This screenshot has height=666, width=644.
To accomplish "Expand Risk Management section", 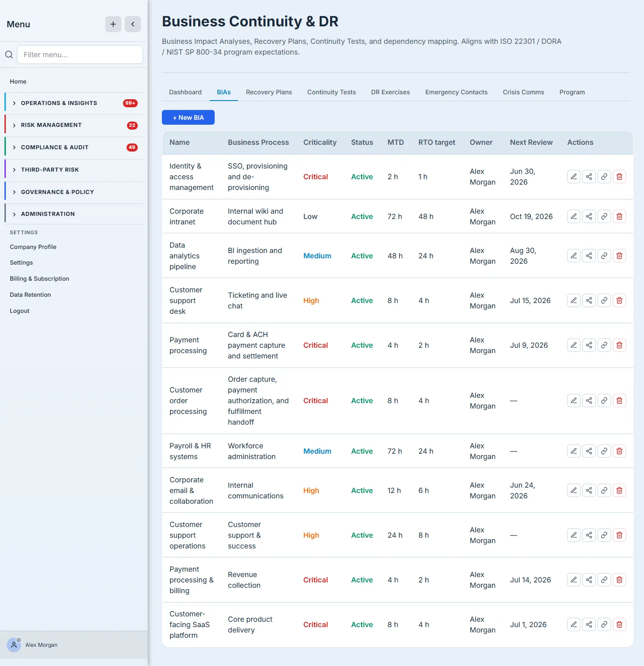I will (x=74, y=125).
